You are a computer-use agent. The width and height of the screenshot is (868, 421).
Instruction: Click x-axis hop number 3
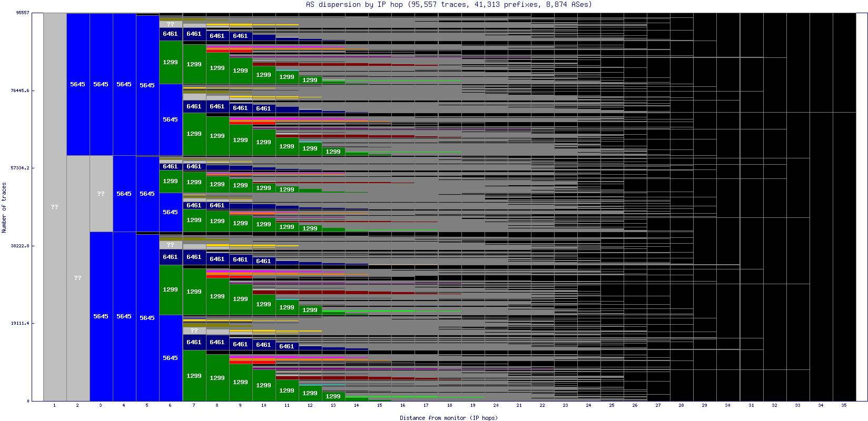(101, 405)
